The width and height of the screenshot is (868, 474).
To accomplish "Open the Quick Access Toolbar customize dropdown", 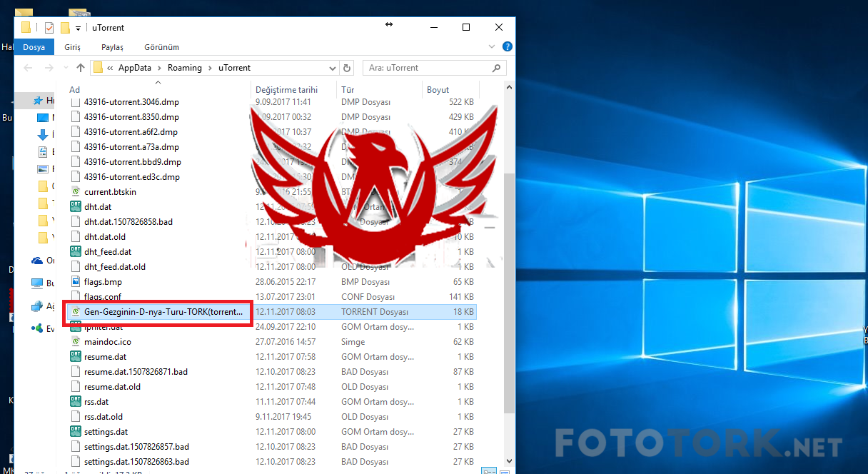I will click(78, 29).
